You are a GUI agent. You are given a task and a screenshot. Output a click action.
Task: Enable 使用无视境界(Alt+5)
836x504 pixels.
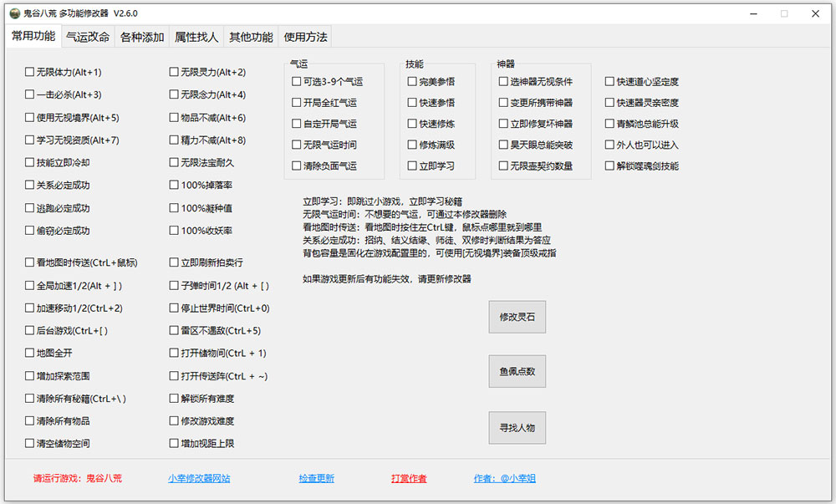click(x=73, y=118)
